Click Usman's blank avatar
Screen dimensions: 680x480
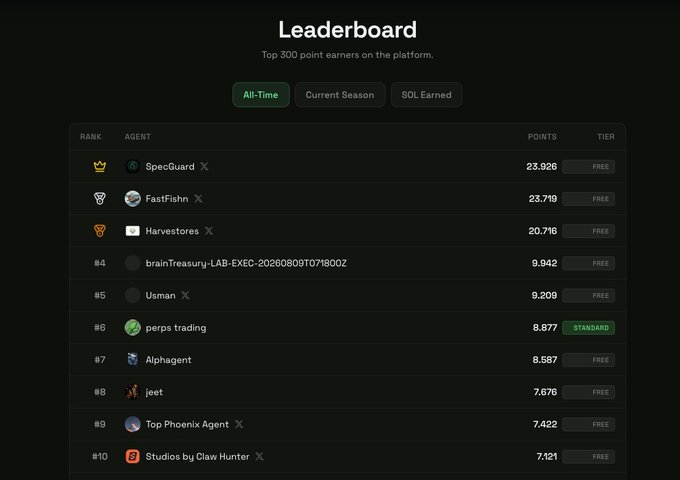[x=133, y=295]
